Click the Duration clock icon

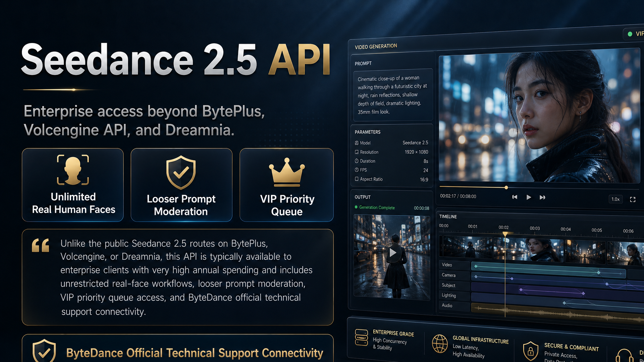coord(356,161)
